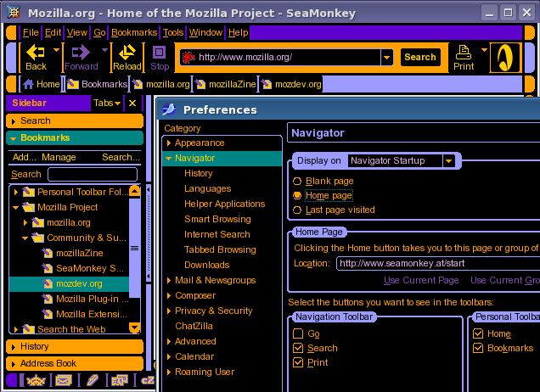540x392 pixels.
Task: Open the History sidebar panel header
Action: tap(75, 346)
